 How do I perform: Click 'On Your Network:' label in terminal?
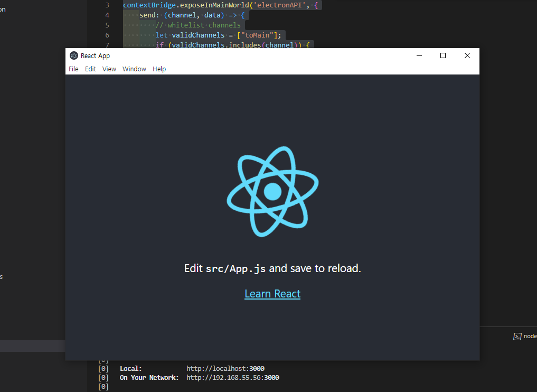coord(149,378)
